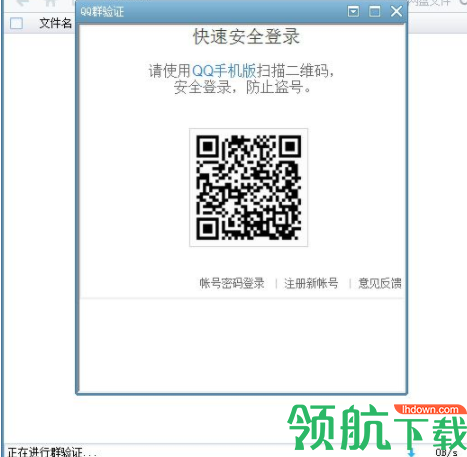The height and width of the screenshot is (457, 467).
Task: Click the QQ群验证 title bar text
Action: [x=102, y=12]
